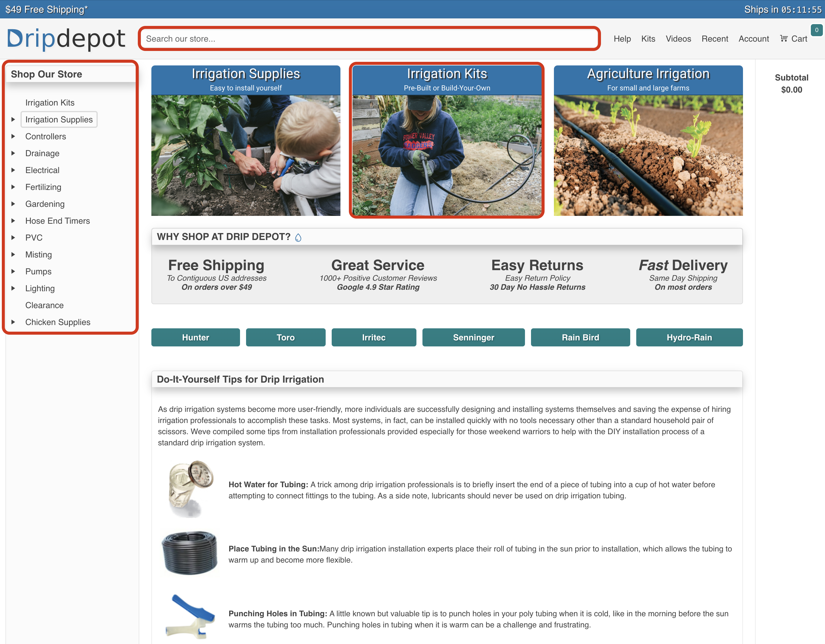Screen dimensions: 825x644
Task: Expand the PVC category arrow
Action: point(13,238)
